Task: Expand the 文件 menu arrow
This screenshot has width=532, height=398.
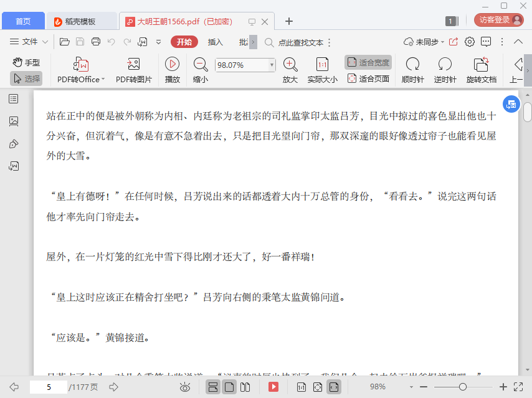Action: pyautogui.click(x=45, y=42)
